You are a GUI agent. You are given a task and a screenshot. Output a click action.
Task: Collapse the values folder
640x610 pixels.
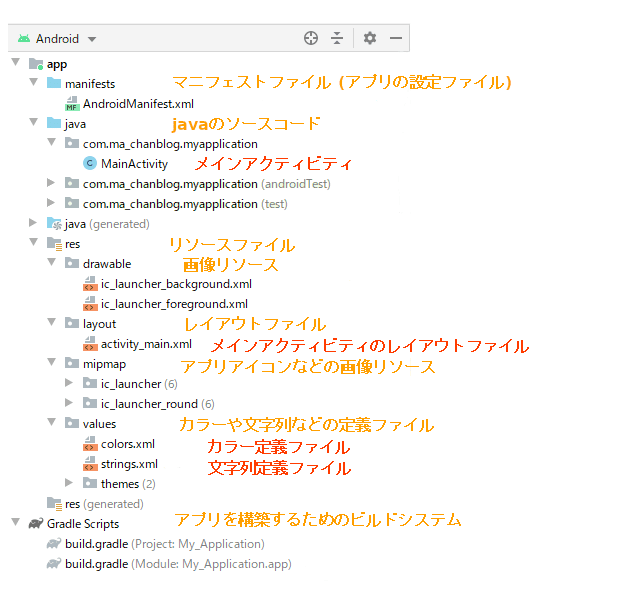pos(52,422)
